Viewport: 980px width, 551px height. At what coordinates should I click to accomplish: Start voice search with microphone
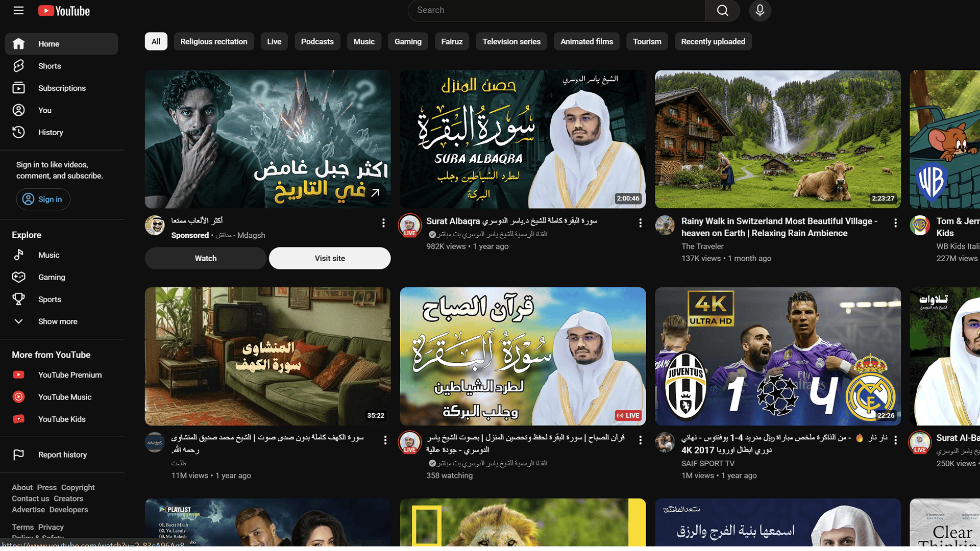pyautogui.click(x=760, y=11)
